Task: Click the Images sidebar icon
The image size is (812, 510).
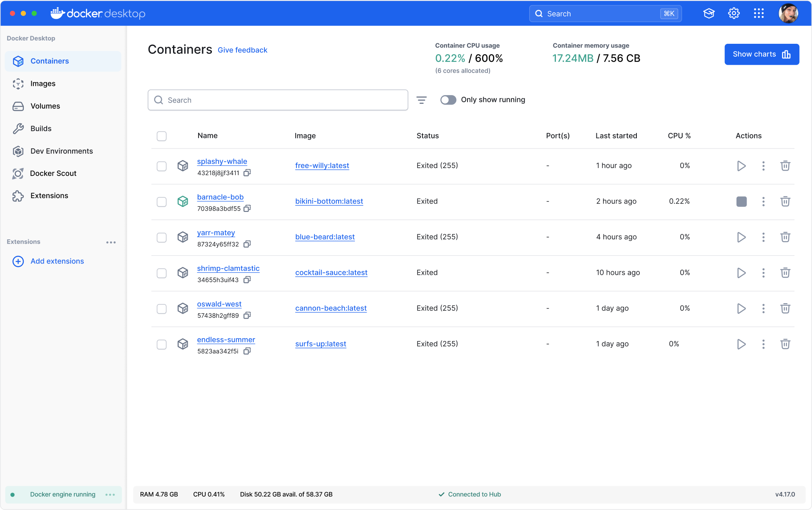Action: click(18, 83)
